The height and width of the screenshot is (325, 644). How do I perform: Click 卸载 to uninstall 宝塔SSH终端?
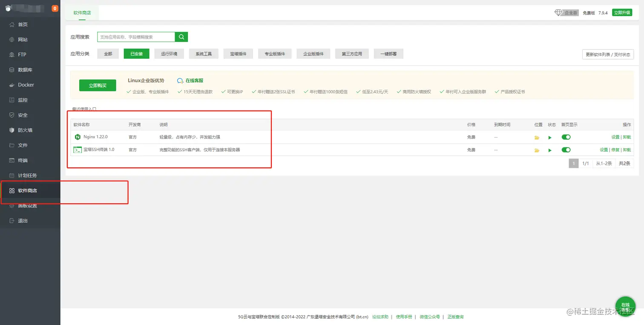click(x=627, y=150)
